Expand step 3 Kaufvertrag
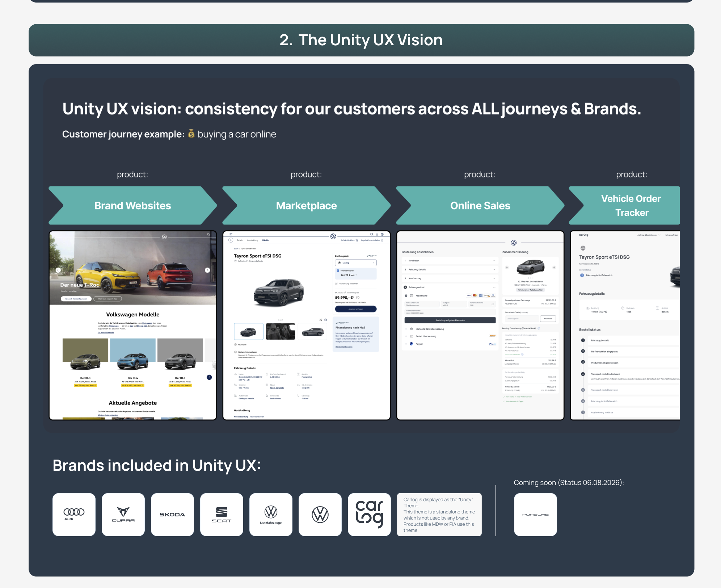Image resolution: width=721 pixels, height=588 pixels. (x=450, y=278)
